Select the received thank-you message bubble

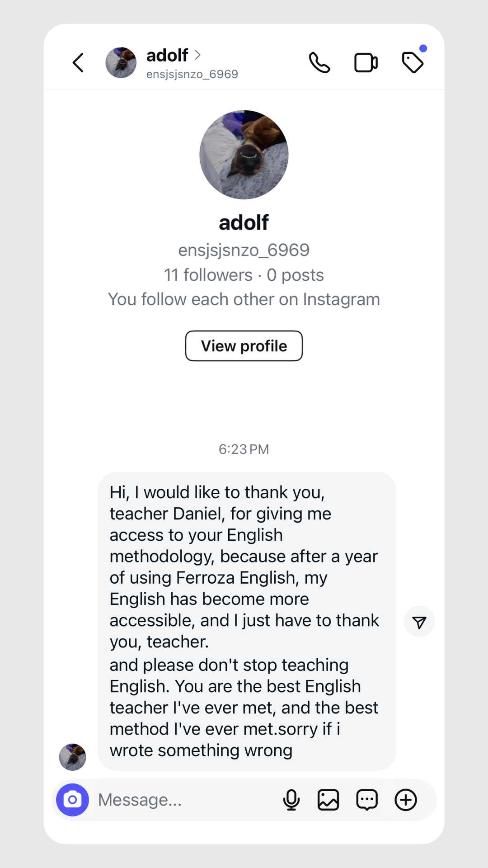click(247, 621)
